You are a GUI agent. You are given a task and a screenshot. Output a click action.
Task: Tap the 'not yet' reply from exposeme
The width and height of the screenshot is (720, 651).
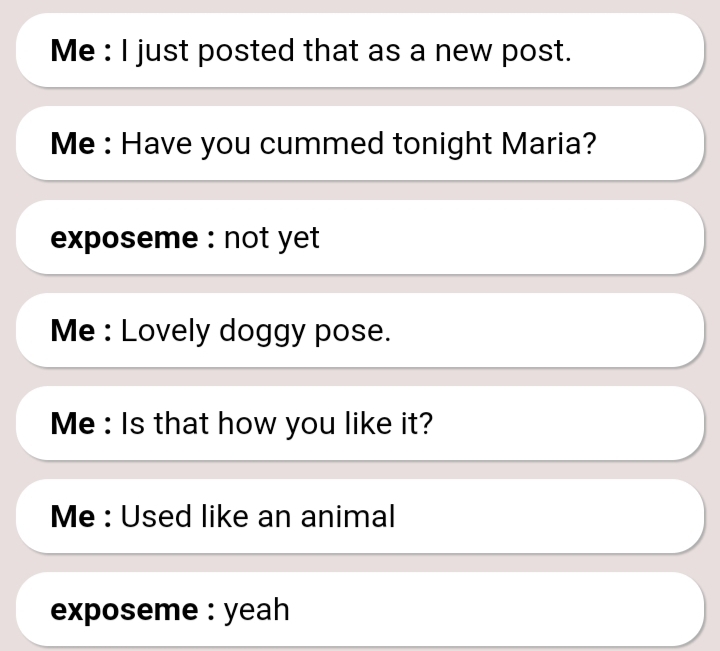360,238
